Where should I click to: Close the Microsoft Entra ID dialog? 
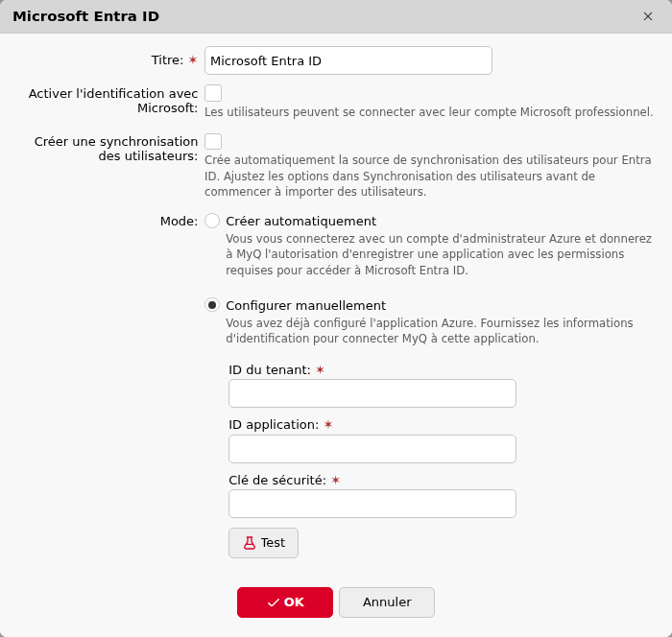pyautogui.click(x=648, y=16)
